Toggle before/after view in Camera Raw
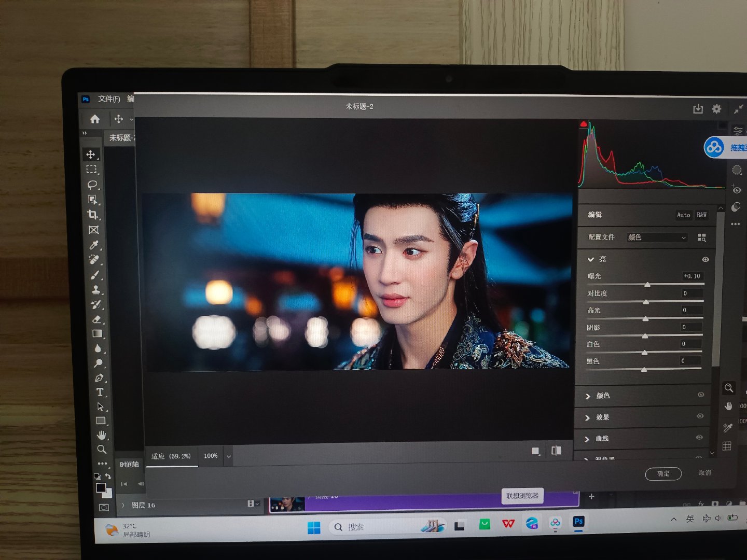 click(x=556, y=451)
